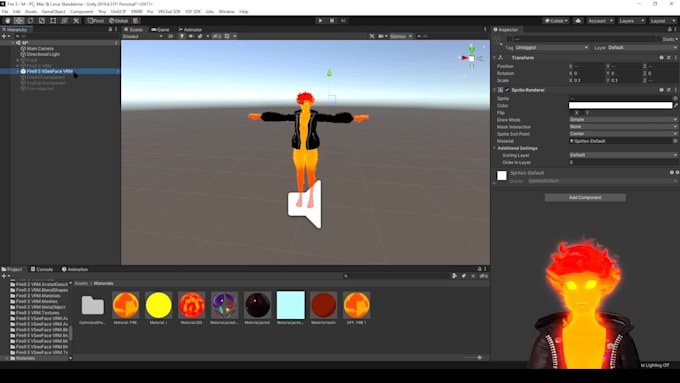The image size is (680, 383).
Task: Switch to the Console tab
Action: point(42,269)
